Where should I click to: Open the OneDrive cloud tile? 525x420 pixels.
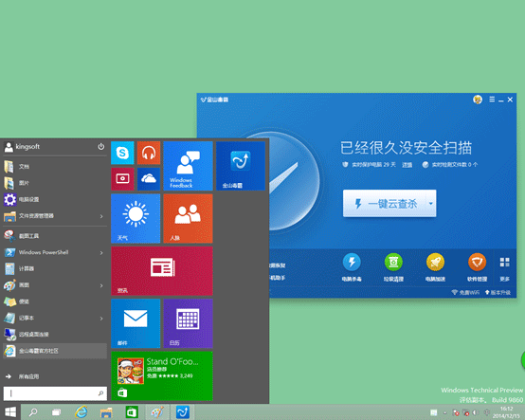coord(149,179)
